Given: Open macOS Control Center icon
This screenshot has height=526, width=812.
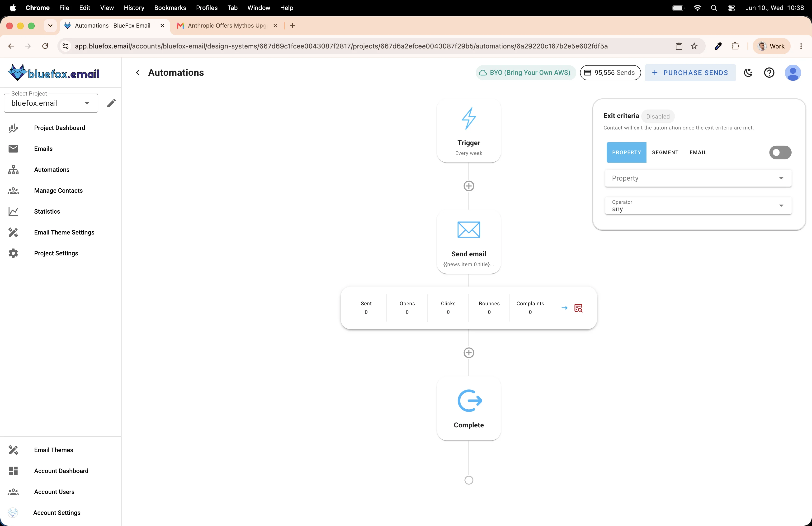Looking at the screenshot, I should point(731,8).
